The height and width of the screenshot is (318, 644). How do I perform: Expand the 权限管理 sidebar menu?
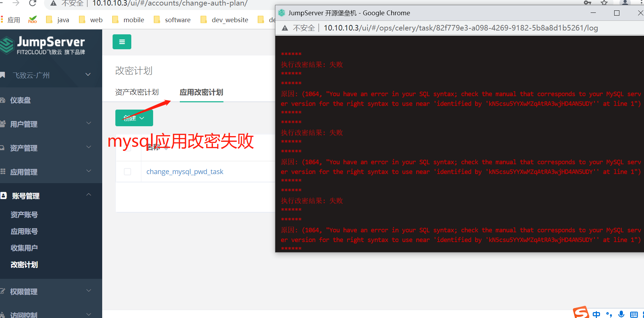tap(51, 291)
